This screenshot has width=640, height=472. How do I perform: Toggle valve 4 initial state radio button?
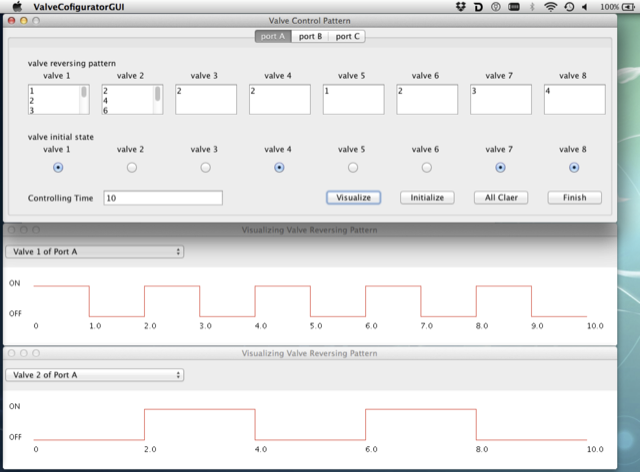click(x=279, y=167)
